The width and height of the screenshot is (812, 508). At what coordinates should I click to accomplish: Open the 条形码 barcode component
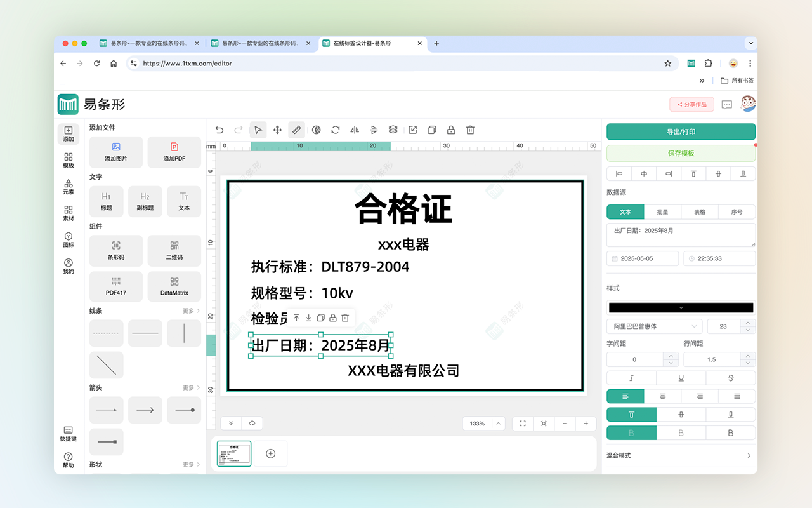[x=115, y=250]
